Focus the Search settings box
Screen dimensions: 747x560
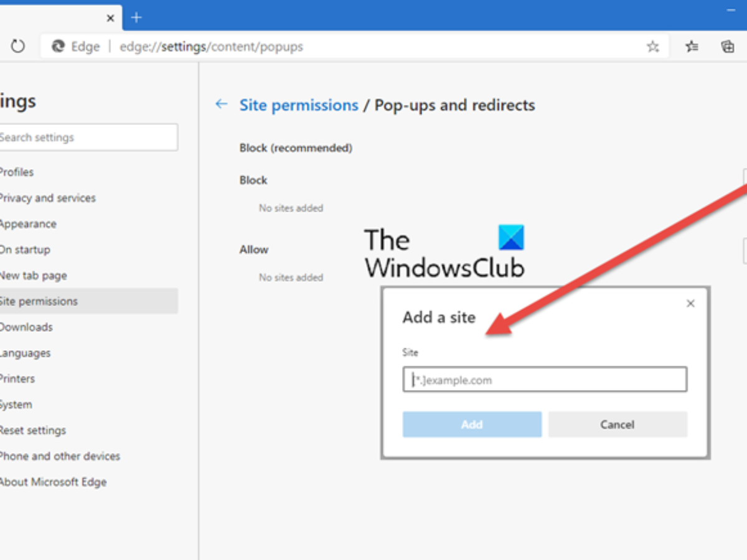point(88,138)
